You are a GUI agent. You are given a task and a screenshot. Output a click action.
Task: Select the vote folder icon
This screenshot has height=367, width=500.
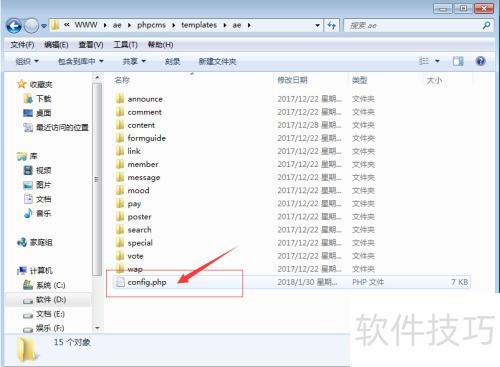click(120, 256)
